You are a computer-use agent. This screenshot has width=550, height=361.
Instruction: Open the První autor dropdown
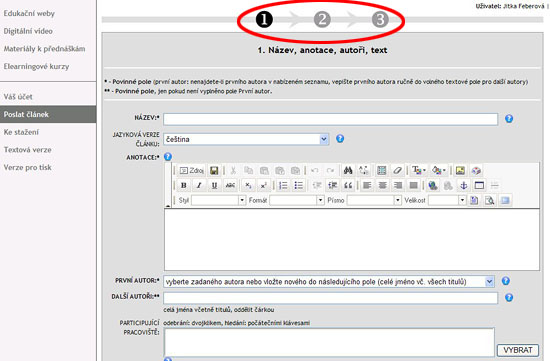(x=329, y=281)
